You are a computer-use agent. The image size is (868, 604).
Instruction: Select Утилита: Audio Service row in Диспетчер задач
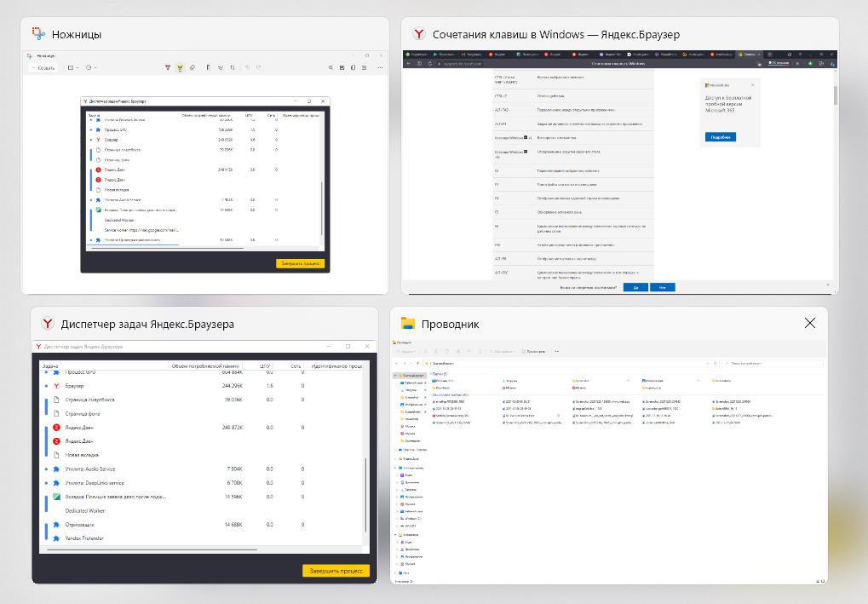202,469
